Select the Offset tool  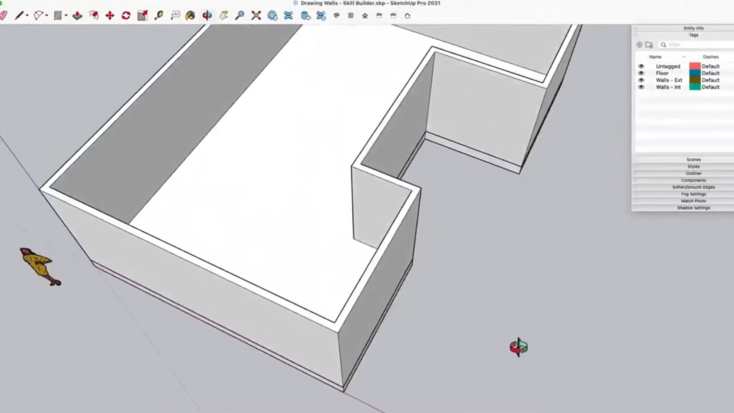[94, 16]
